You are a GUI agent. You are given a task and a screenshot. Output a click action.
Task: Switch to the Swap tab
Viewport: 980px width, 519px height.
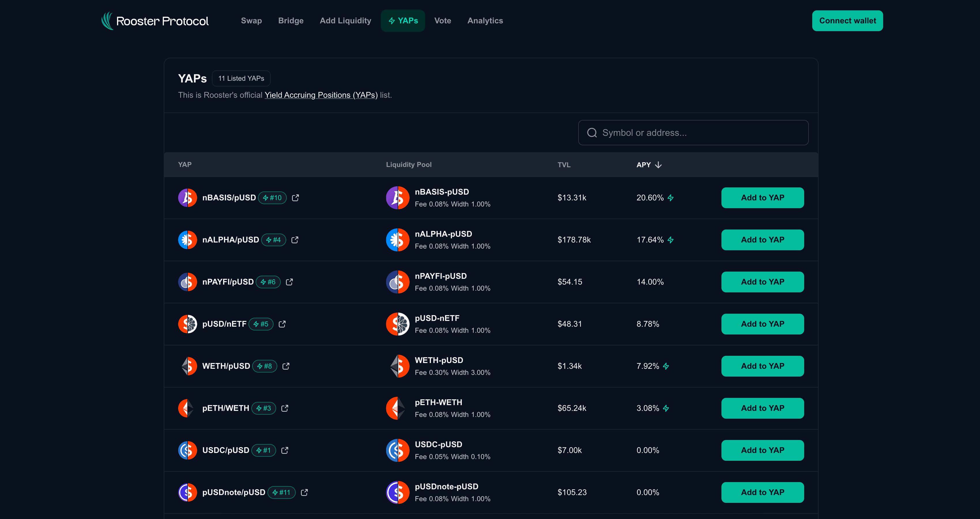point(251,21)
